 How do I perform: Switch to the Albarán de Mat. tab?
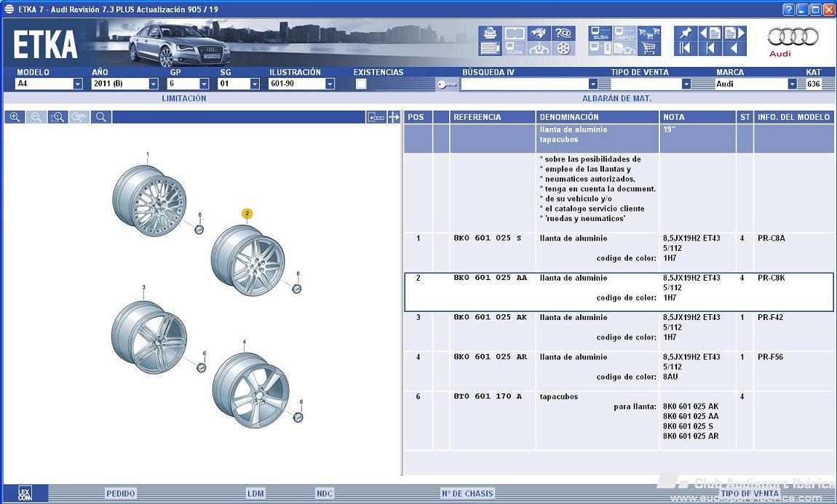point(616,98)
